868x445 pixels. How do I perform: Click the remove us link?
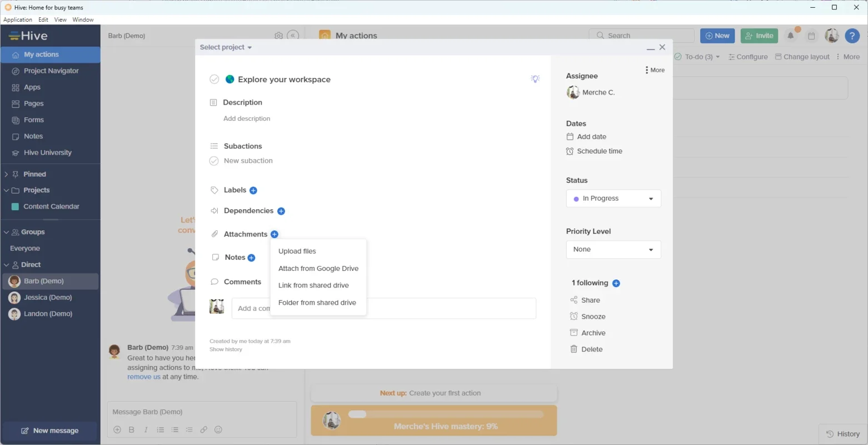tap(144, 377)
